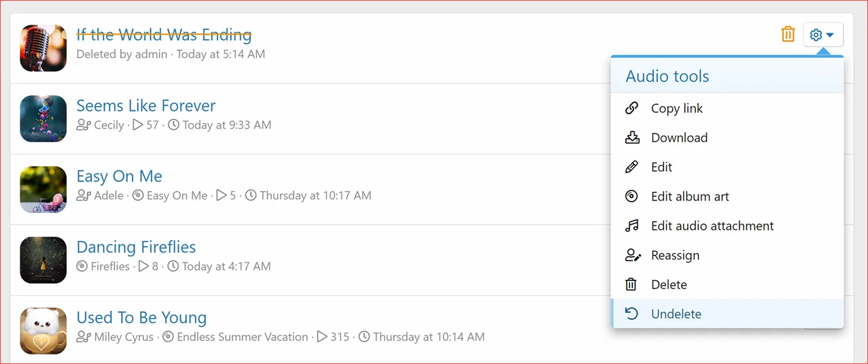The height and width of the screenshot is (364, 868).
Task: Click the user-pencil Reassign icon
Action: (x=632, y=255)
